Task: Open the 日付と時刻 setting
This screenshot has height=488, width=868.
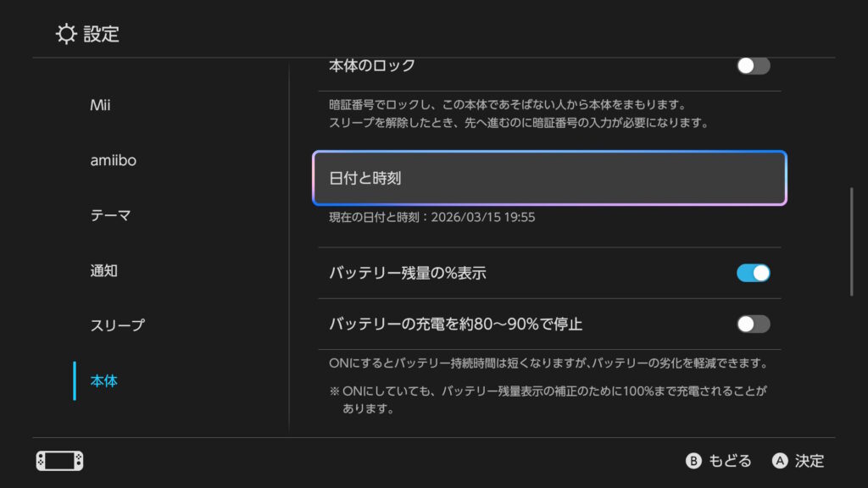Action: coord(549,179)
